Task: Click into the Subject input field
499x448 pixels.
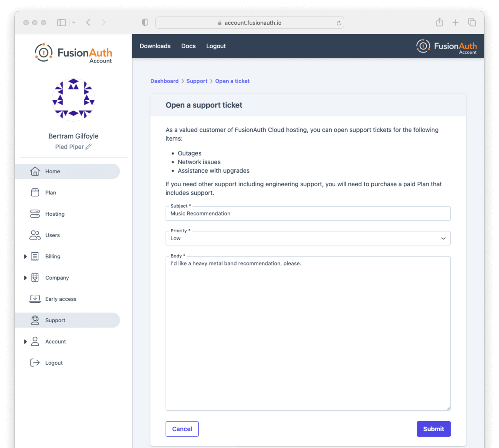Action: (x=308, y=214)
